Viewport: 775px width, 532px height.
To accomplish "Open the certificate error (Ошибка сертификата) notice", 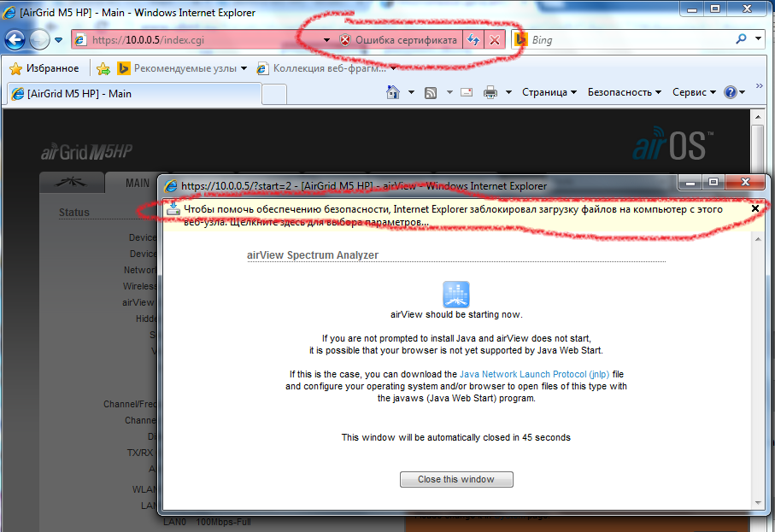I will click(398, 40).
